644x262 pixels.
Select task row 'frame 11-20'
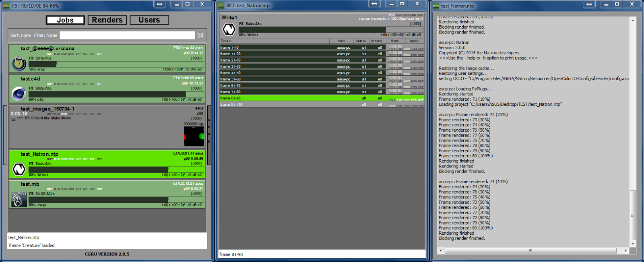[322, 54]
